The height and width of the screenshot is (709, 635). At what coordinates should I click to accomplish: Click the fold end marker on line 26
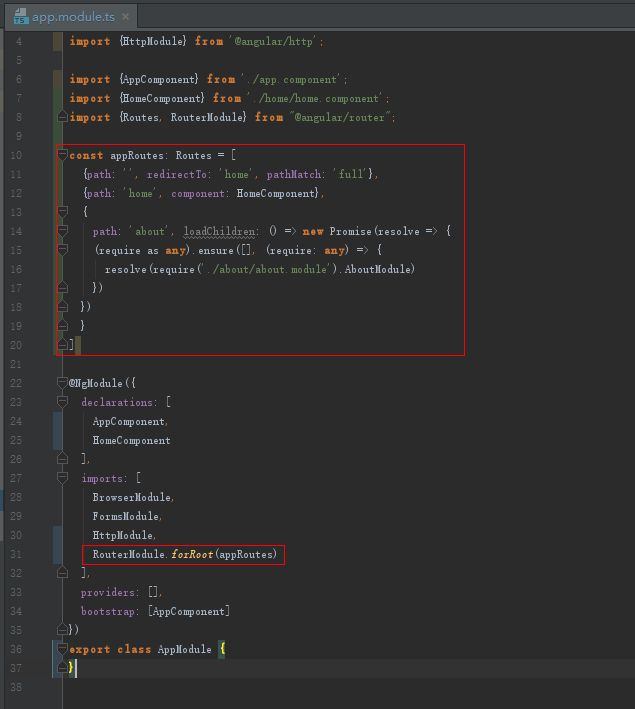click(x=62, y=459)
